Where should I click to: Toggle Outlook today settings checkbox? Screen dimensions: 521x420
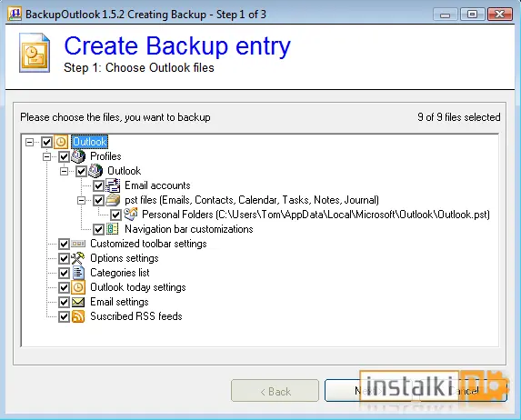64,287
